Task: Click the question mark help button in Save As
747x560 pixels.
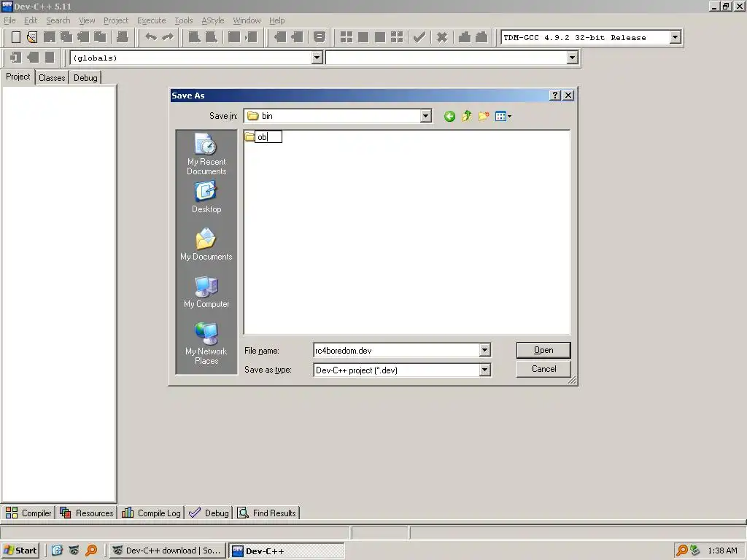Action: [555, 96]
